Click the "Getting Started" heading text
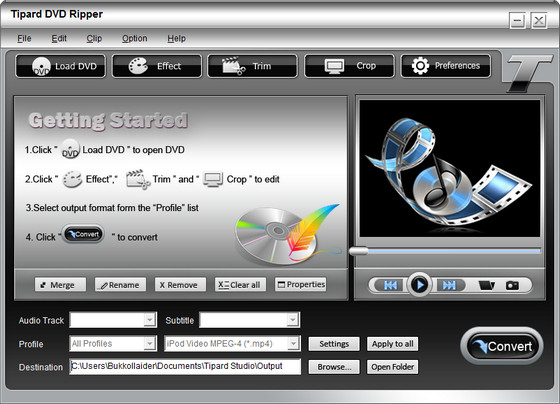 pyautogui.click(x=108, y=120)
